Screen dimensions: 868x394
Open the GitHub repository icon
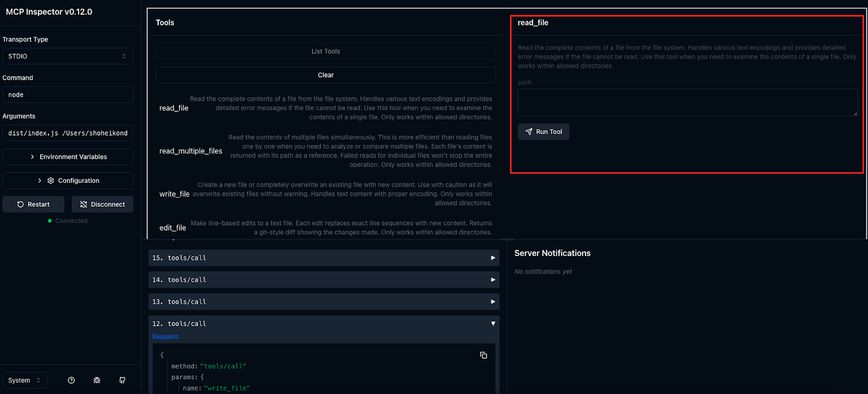pyautogui.click(x=122, y=380)
